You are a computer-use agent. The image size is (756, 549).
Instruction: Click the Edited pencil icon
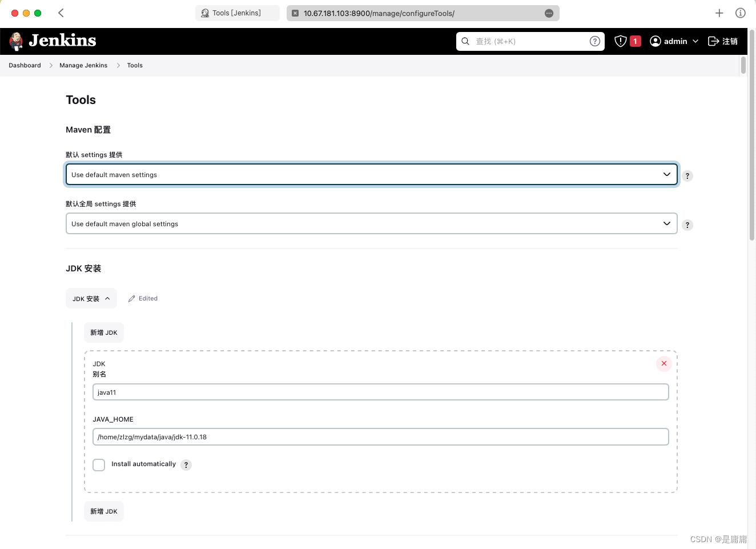(132, 298)
